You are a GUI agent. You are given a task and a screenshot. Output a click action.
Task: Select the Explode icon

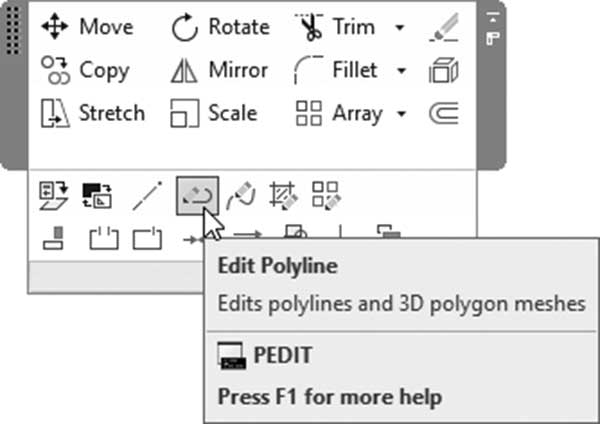[x=444, y=70]
